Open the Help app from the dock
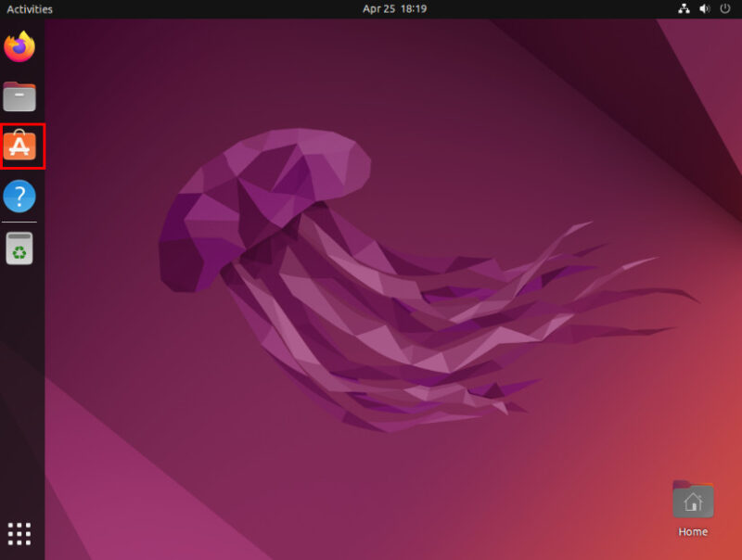742x560 pixels. tap(19, 196)
